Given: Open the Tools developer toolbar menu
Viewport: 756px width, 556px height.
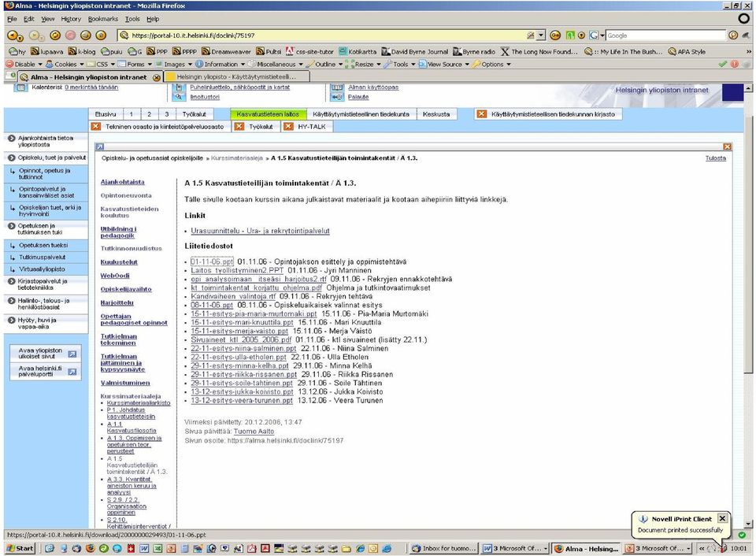Looking at the screenshot, I should pyautogui.click(x=400, y=64).
